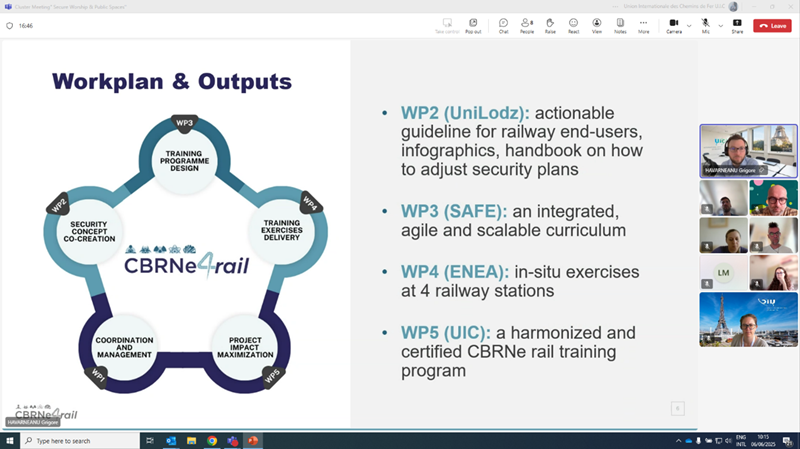Click the LM participant avatar tile
Screen dimensions: 800x449
coord(723,272)
